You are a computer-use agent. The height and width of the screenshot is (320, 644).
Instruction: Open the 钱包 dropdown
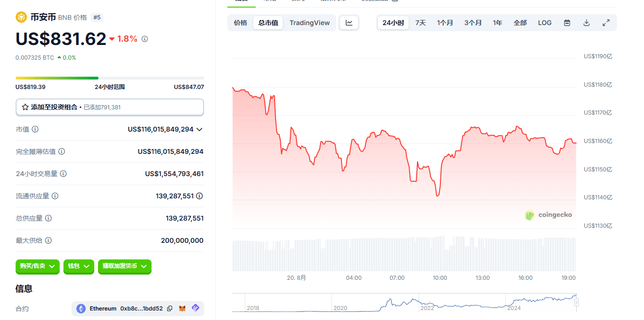(79, 267)
